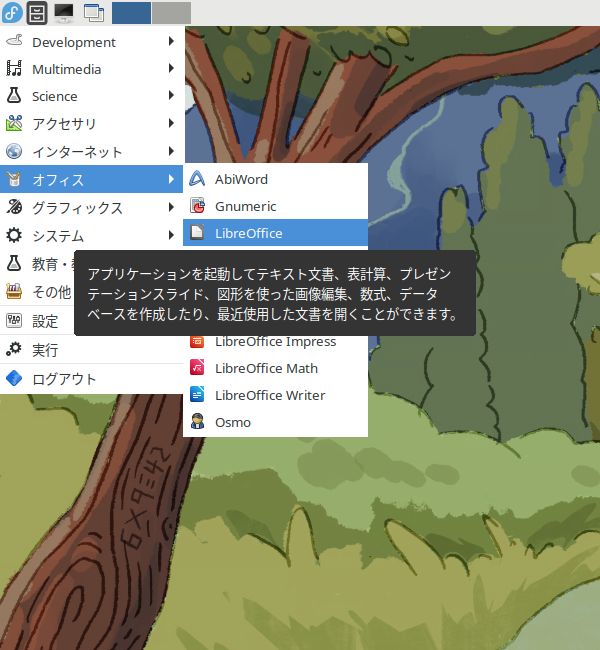This screenshot has height=650, width=600.
Task: Click the Multimedia film-note icon
Action: pyautogui.click(x=14, y=68)
